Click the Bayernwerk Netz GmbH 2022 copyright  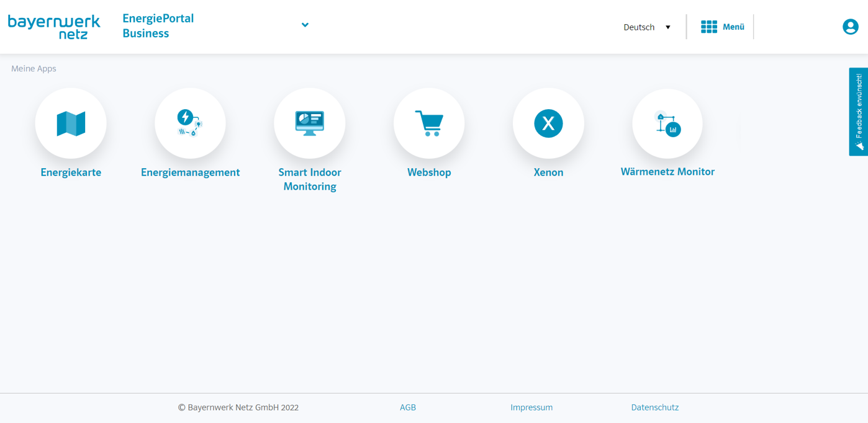238,407
